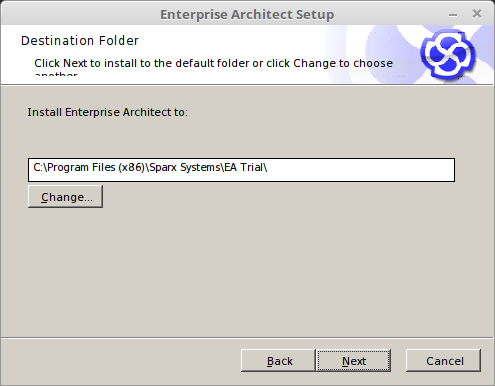Click "Program Files (x86)" in the path
Image resolution: width=495 pixels, height=386 pixels.
(x=96, y=167)
